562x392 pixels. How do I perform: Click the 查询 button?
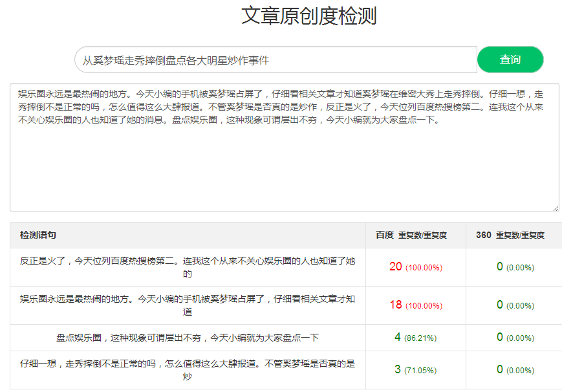[510, 60]
